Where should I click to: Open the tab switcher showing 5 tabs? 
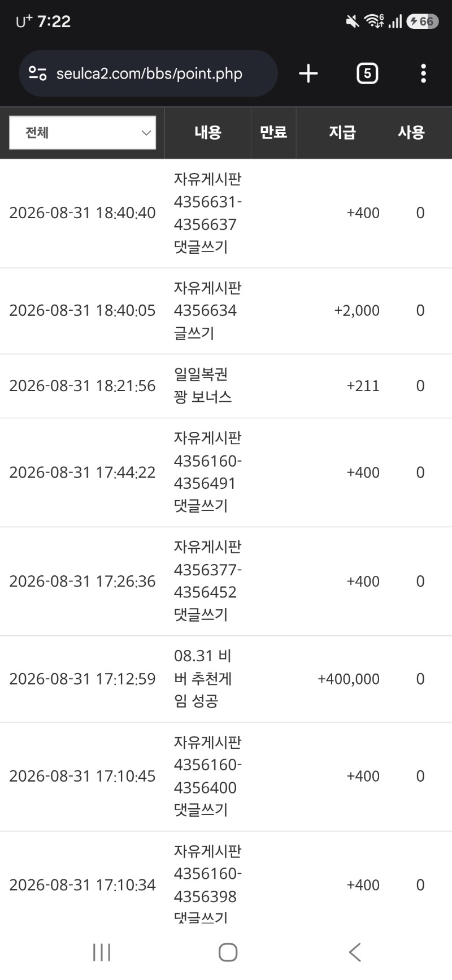pos(367,73)
